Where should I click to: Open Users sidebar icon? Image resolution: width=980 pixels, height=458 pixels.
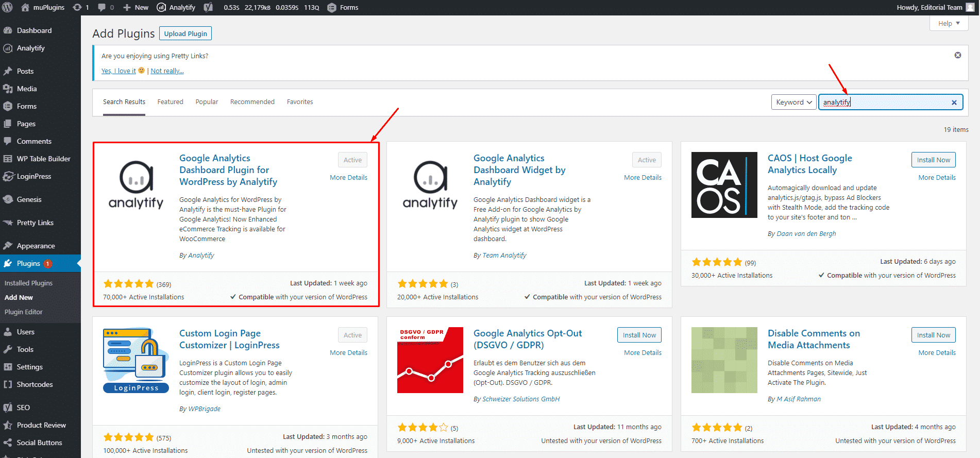tap(8, 332)
